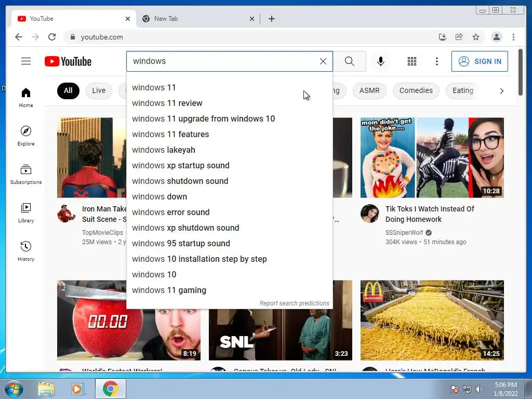532x399 pixels.
Task: Open Windows Media Player from taskbar
Action: (77, 389)
